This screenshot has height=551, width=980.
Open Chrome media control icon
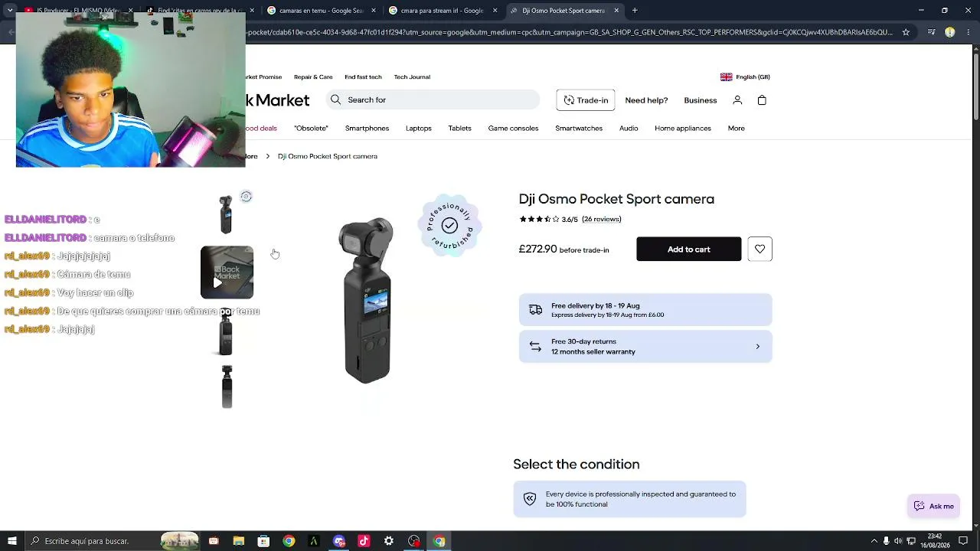[931, 32]
